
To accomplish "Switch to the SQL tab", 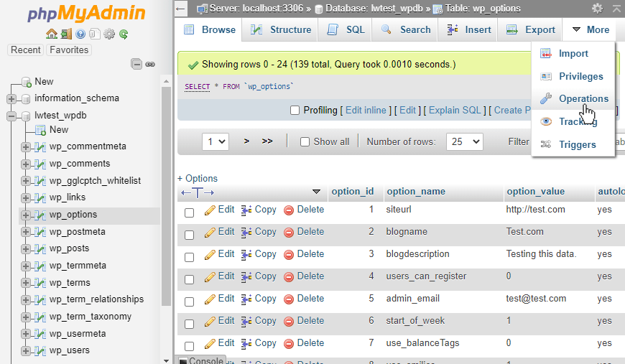I will coord(345,30).
